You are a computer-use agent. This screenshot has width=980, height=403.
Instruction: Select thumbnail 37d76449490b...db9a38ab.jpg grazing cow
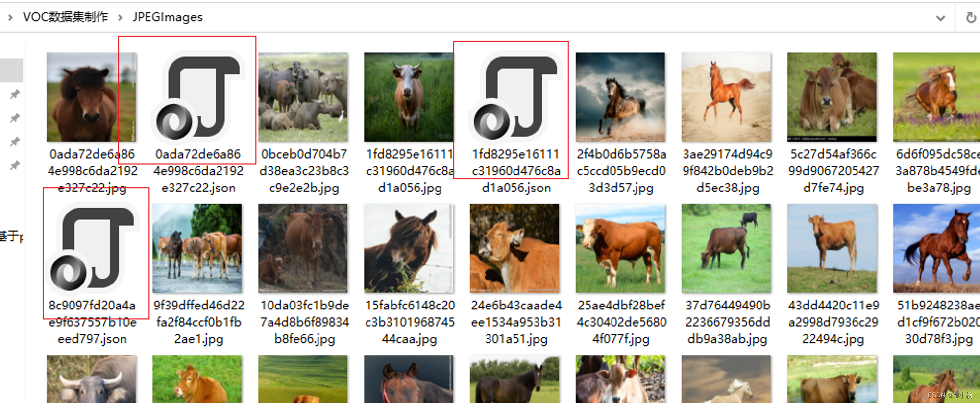(x=726, y=248)
